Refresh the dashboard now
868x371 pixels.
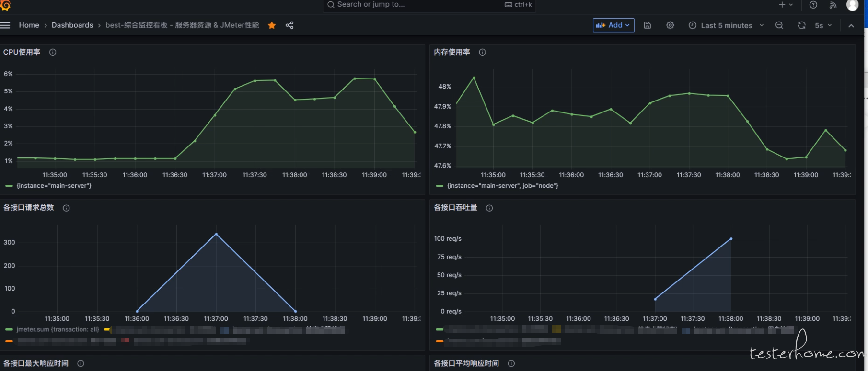pos(801,25)
